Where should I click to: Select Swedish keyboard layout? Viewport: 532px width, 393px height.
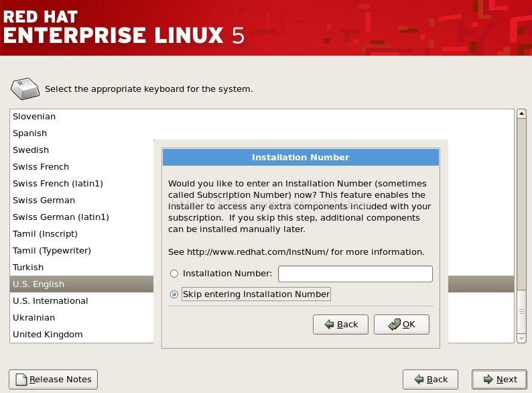31,150
